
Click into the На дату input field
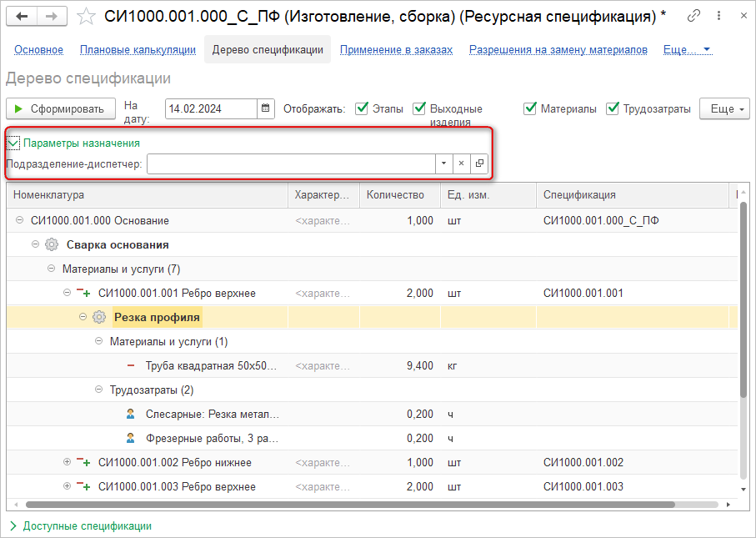(x=211, y=108)
